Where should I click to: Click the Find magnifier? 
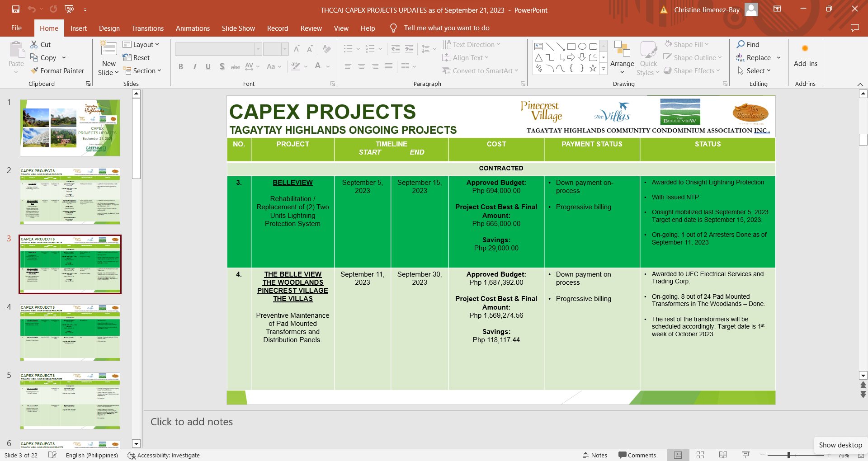click(748, 44)
